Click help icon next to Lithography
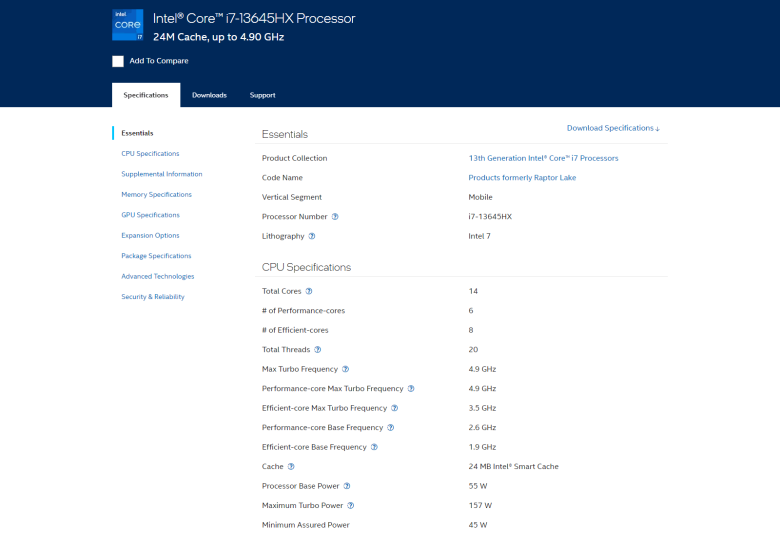 [312, 236]
